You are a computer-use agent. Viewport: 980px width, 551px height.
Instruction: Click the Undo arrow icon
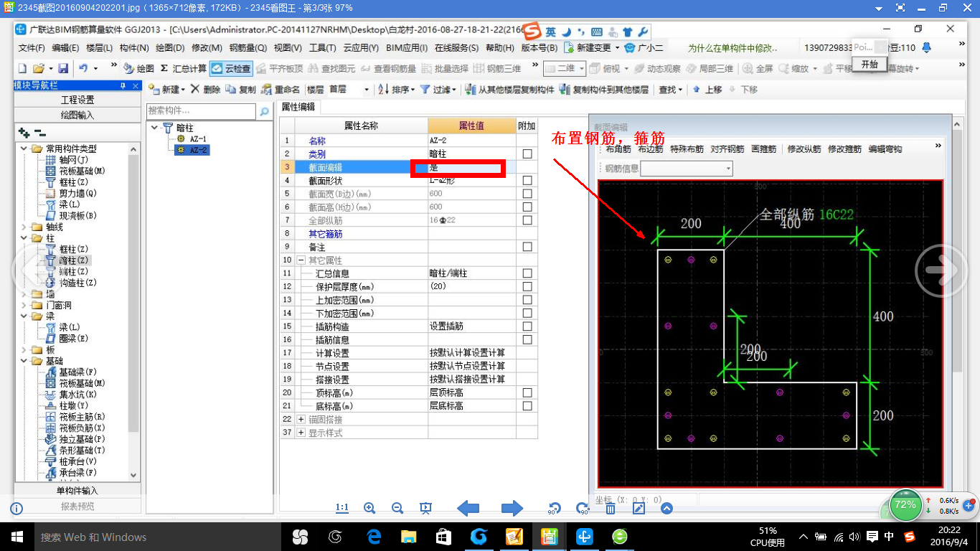click(x=83, y=68)
